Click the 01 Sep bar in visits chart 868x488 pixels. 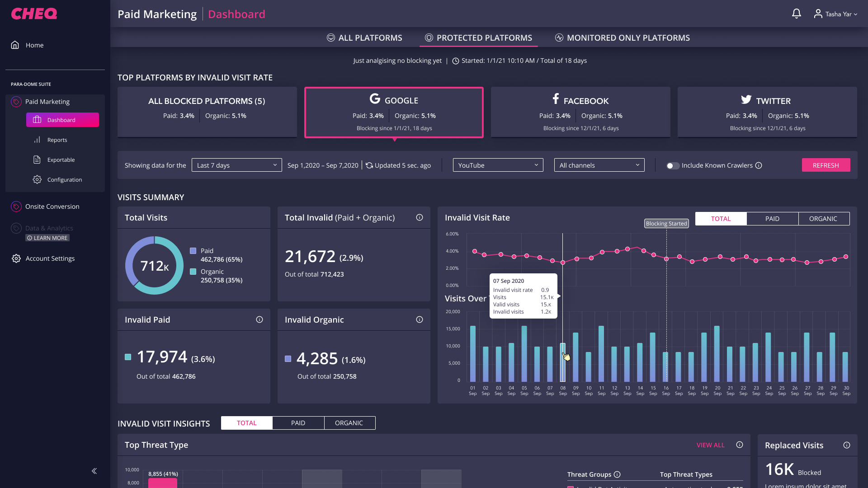pos(473,354)
